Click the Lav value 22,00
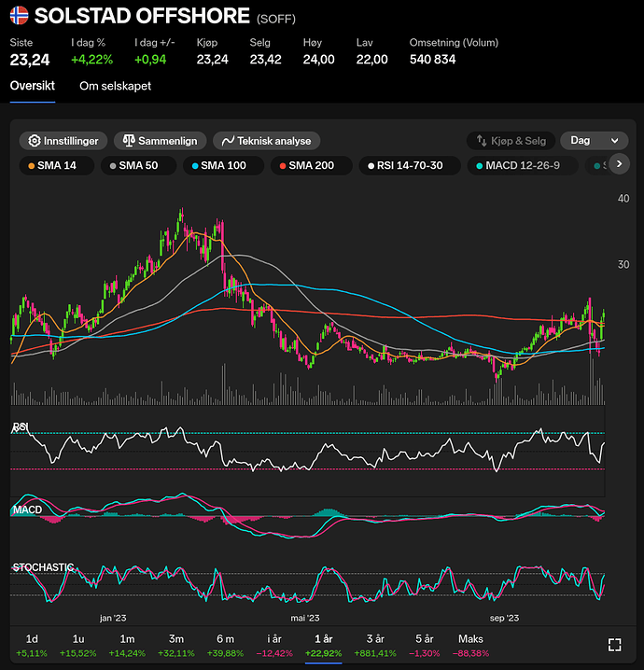The image size is (644, 670). [x=371, y=60]
